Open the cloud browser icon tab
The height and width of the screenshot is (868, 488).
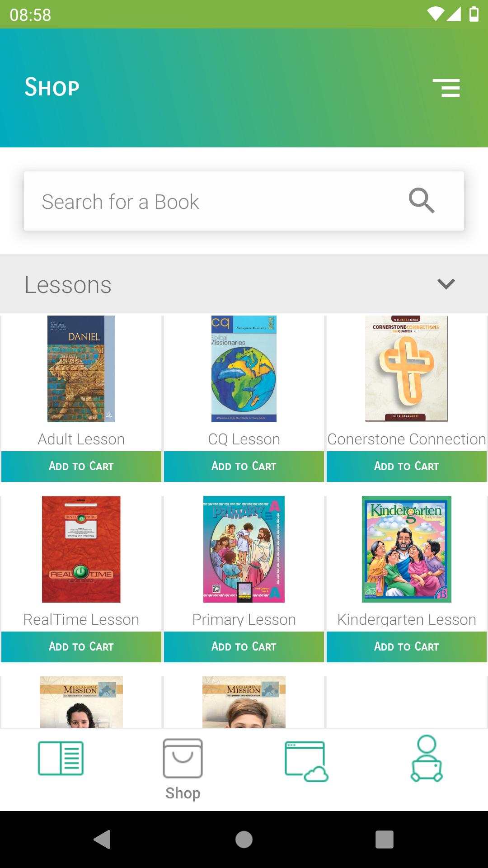tap(306, 761)
